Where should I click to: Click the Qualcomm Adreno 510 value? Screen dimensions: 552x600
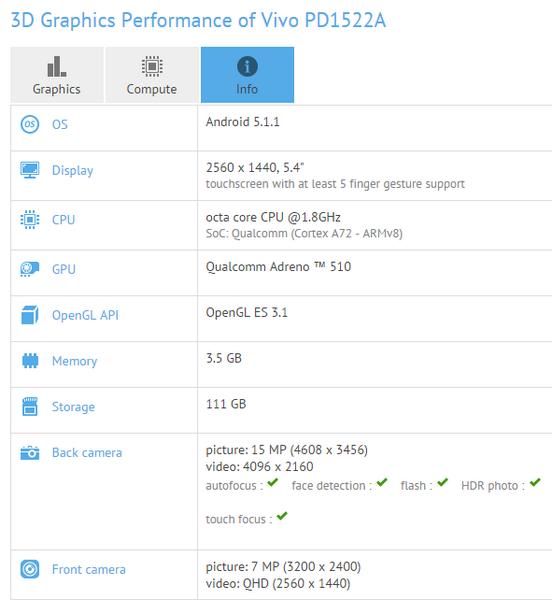[x=278, y=266]
